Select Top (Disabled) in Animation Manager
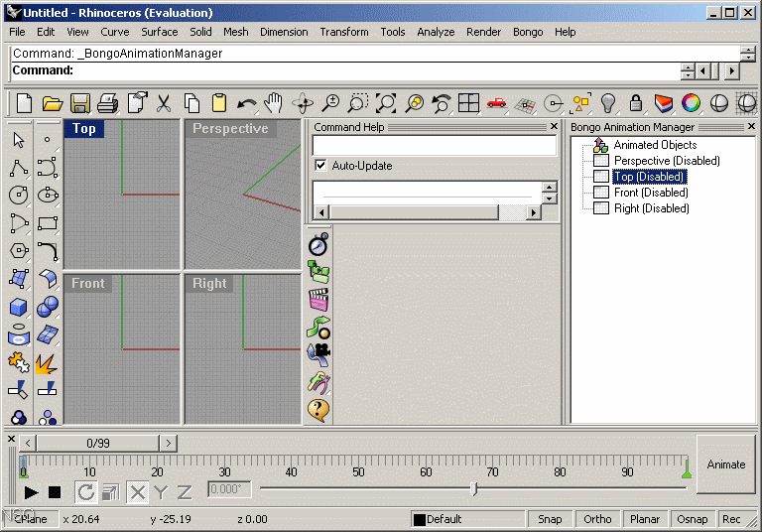The height and width of the screenshot is (532, 762). [649, 177]
